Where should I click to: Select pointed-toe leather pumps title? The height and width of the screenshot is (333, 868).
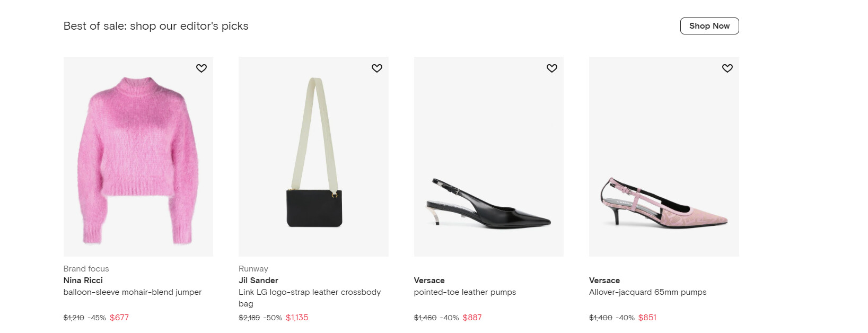coord(465,292)
